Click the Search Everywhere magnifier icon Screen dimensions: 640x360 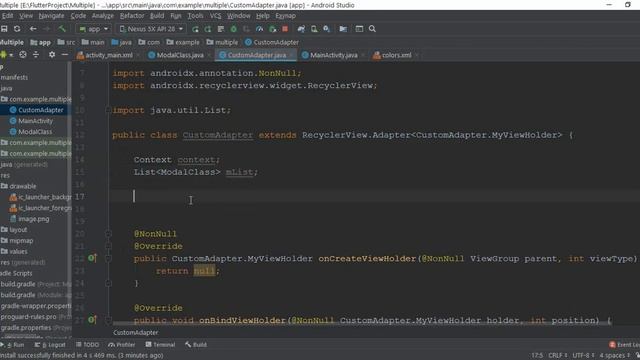(x=372, y=29)
